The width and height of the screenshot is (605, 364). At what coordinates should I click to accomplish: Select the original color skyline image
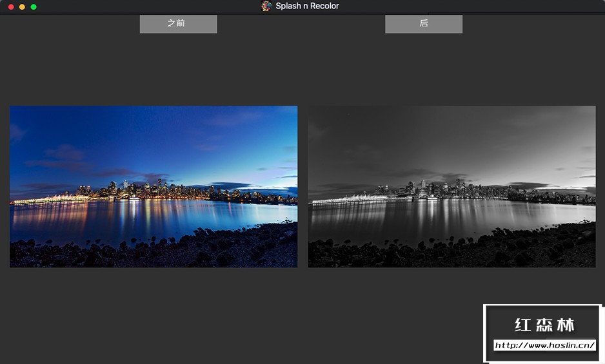point(154,187)
